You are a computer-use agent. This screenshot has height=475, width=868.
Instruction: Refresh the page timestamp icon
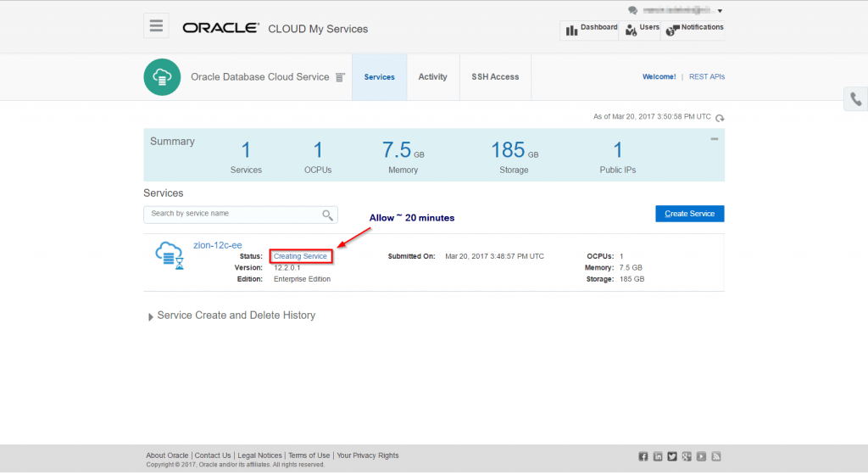coord(719,118)
